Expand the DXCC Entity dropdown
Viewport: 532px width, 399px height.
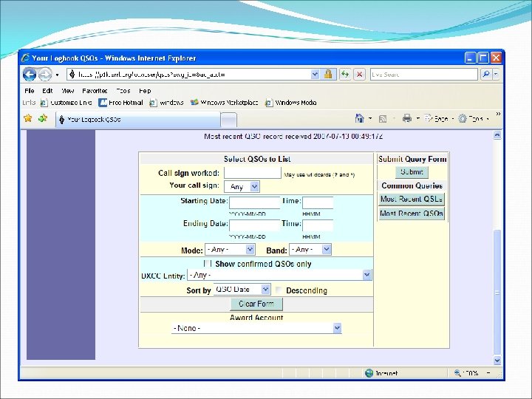click(279, 275)
